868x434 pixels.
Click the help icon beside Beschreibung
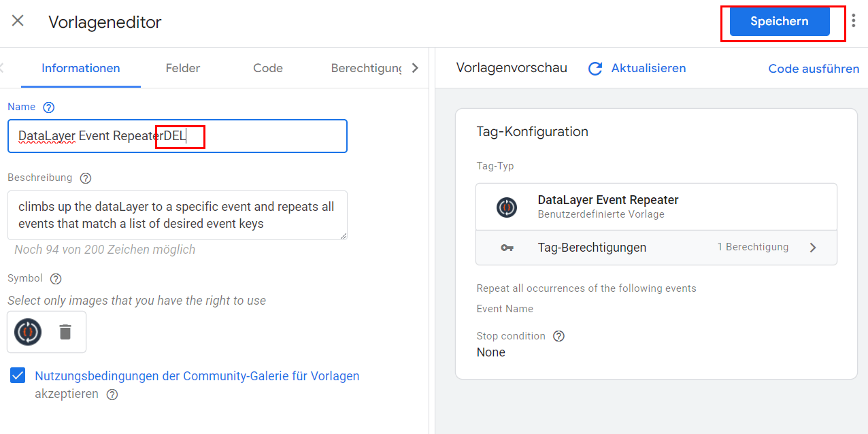[x=85, y=178]
